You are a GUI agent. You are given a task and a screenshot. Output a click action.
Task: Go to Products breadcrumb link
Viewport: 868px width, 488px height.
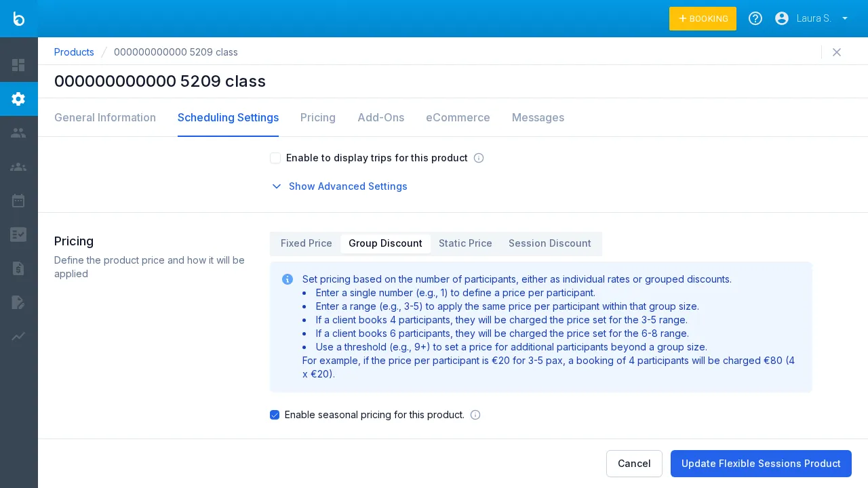[x=74, y=52]
